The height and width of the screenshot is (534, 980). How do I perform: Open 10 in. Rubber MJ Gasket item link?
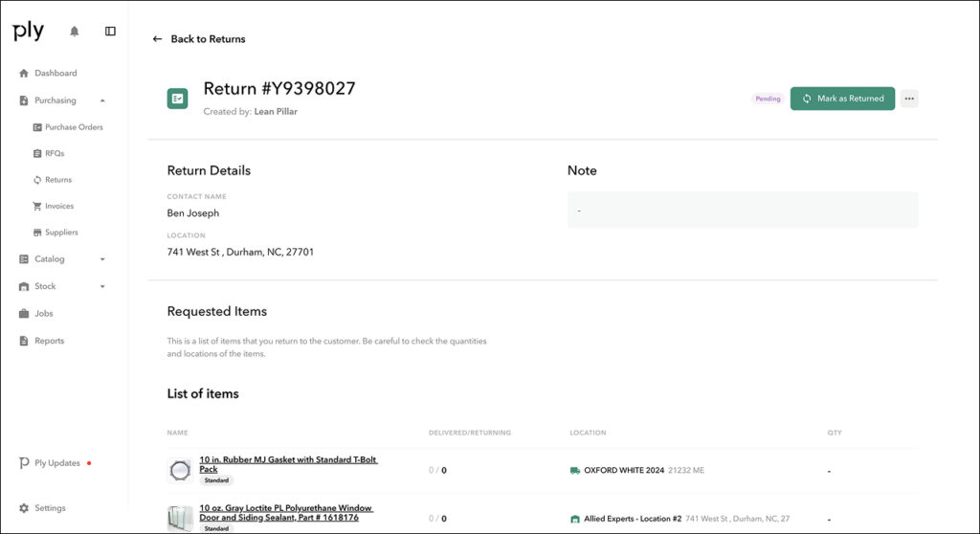tap(288, 464)
